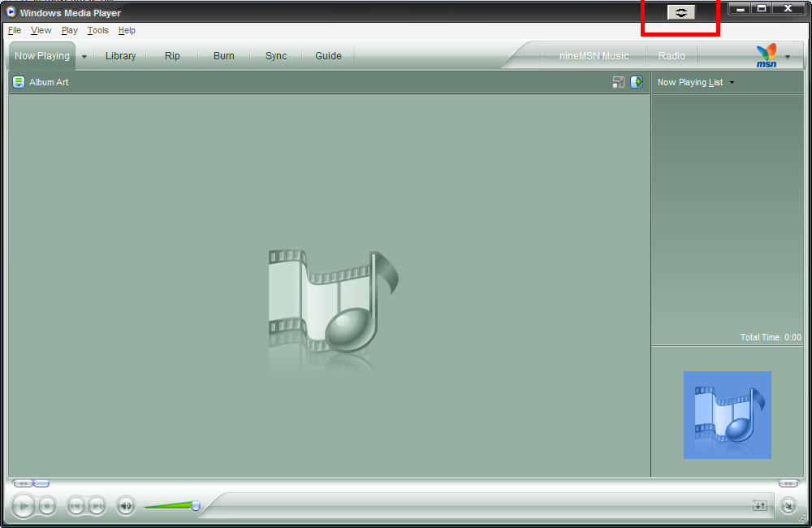The height and width of the screenshot is (528, 812).
Task: Open the Radio tab
Action: (x=672, y=55)
